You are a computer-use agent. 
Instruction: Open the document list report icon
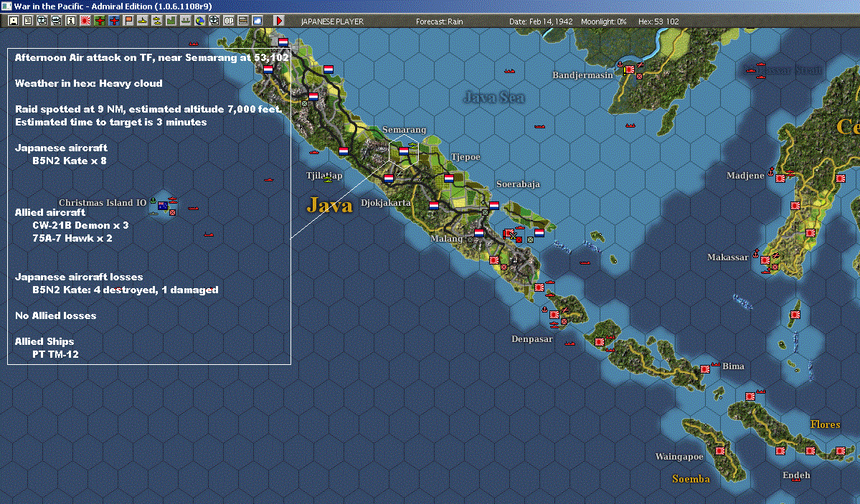point(28,21)
